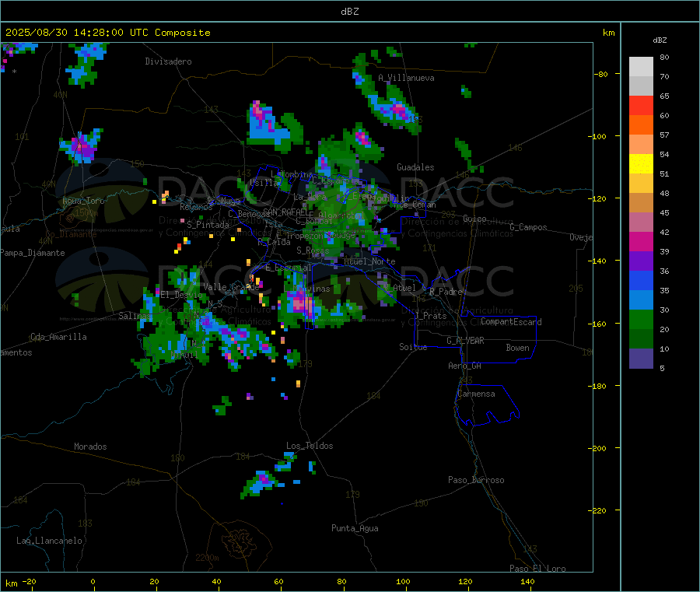Click the Morados place label
Screen dimensions: 700x592
click(91, 447)
